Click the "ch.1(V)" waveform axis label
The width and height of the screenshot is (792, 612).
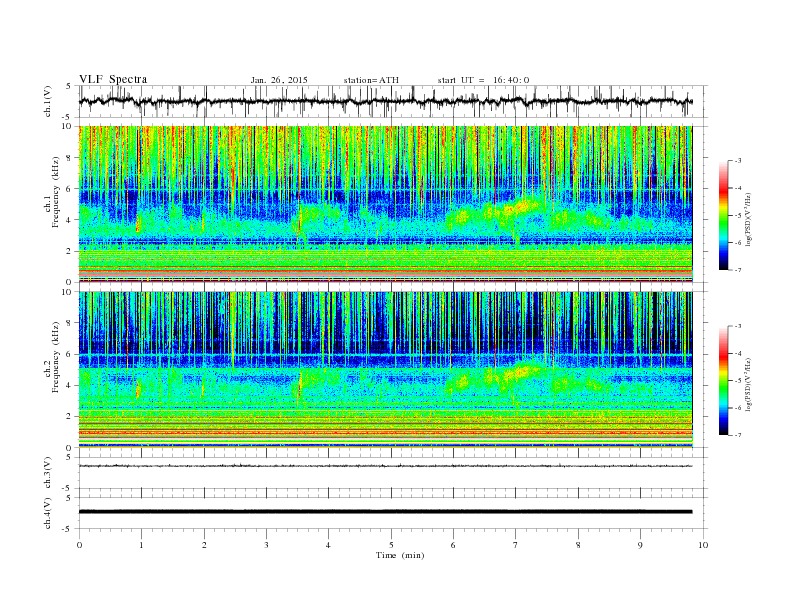pos(47,102)
